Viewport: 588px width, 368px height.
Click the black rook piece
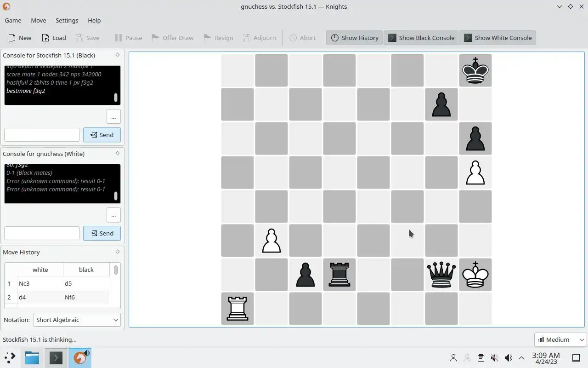pyautogui.click(x=339, y=275)
